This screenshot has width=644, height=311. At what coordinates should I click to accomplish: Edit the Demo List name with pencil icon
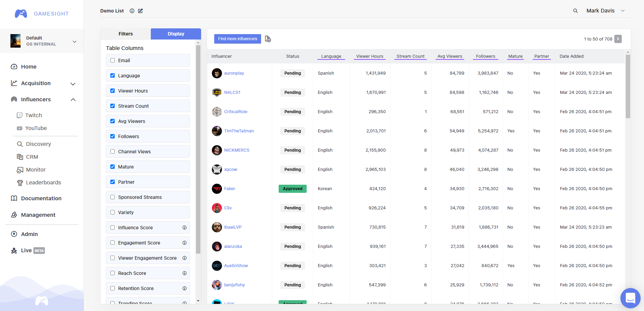(x=140, y=11)
